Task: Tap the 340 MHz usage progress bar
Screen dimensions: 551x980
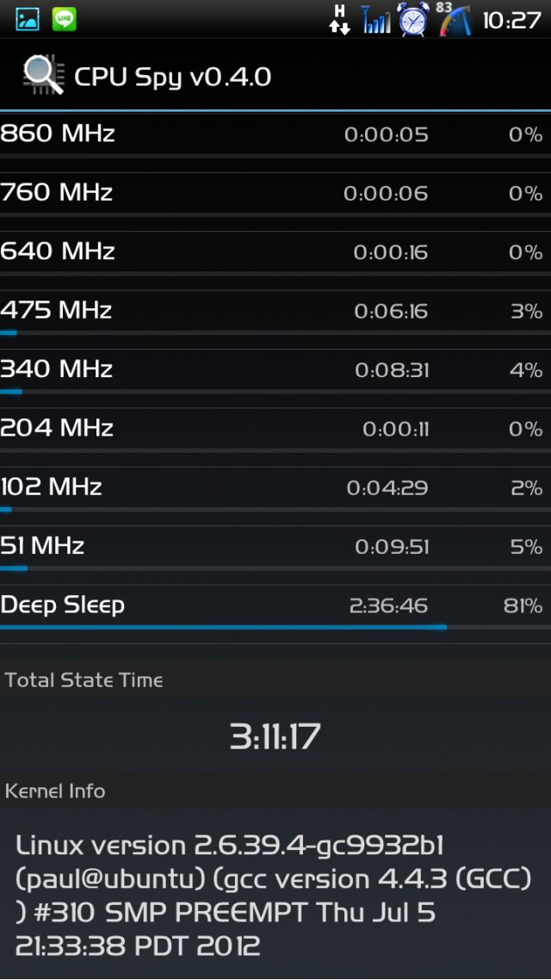Action: [x=275, y=392]
